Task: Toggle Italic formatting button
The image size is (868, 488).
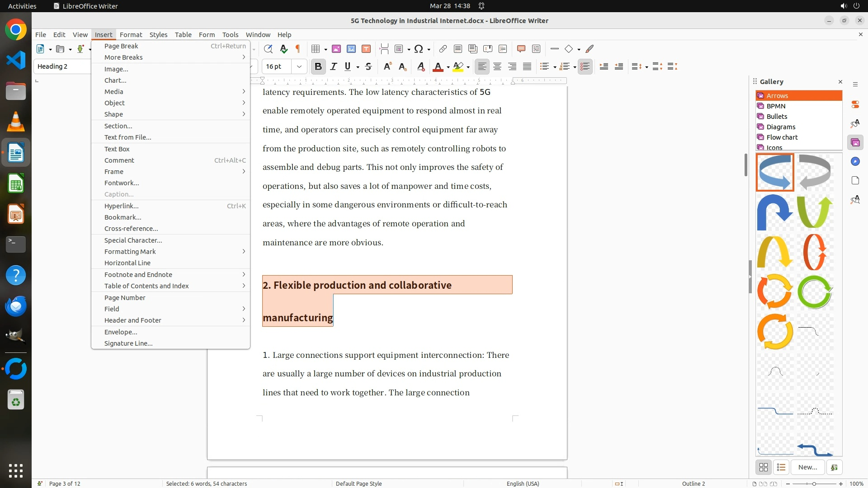Action: [333, 66]
